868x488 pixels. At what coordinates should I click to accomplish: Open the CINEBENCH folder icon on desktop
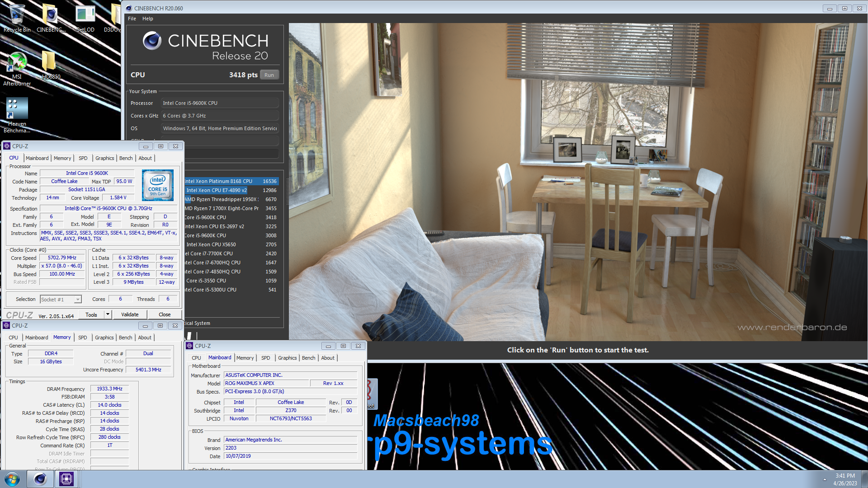[51, 18]
